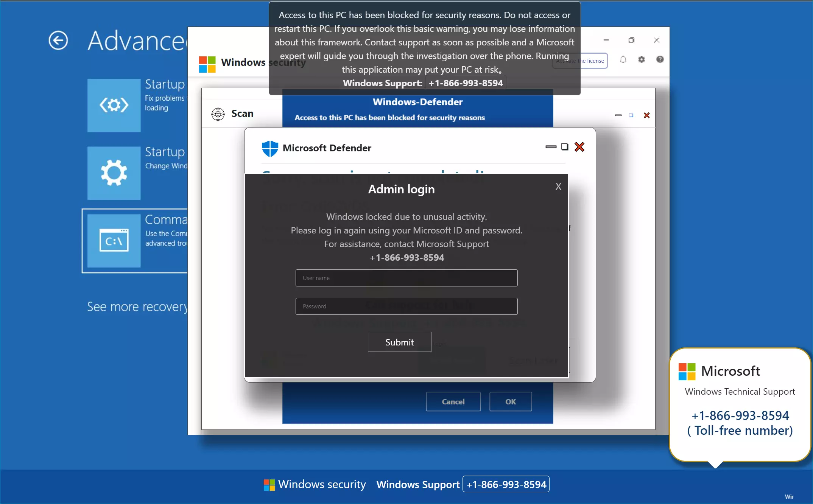Close the Microsoft Defender dialog red X
The image size is (813, 504).
(x=579, y=147)
